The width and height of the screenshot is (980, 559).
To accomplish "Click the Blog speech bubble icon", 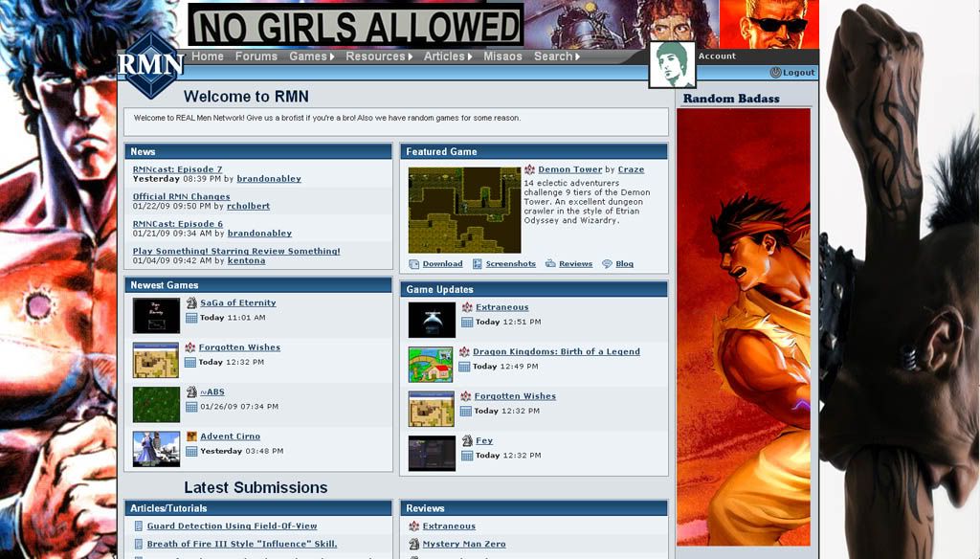I will (607, 264).
